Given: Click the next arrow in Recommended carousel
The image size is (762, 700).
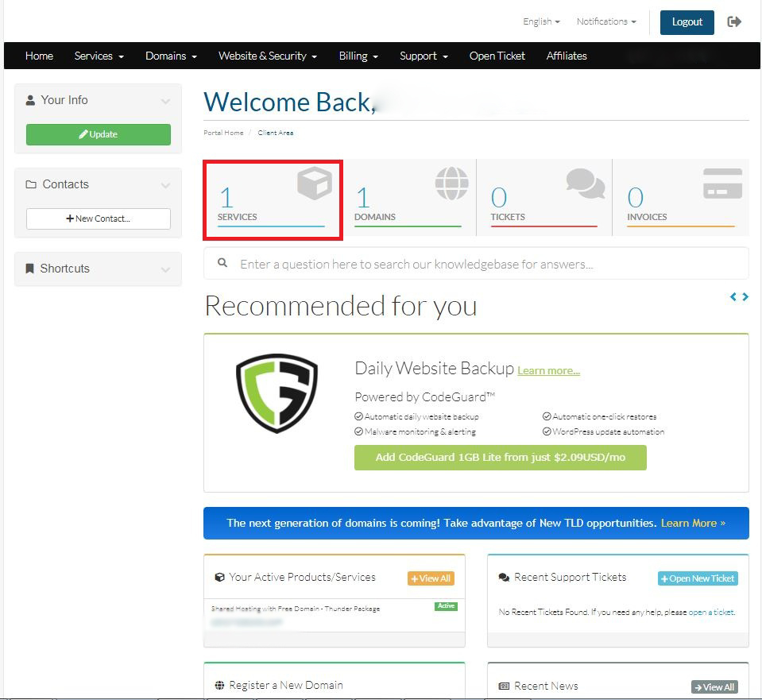Looking at the screenshot, I should pyautogui.click(x=745, y=296).
